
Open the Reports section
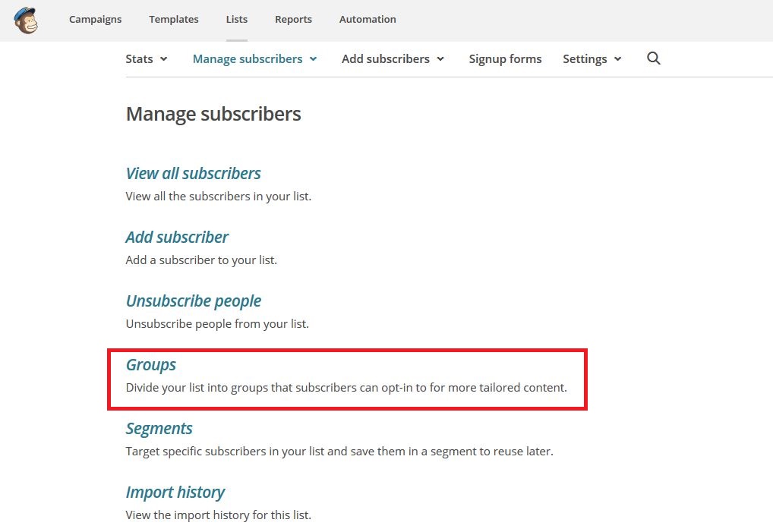293,19
